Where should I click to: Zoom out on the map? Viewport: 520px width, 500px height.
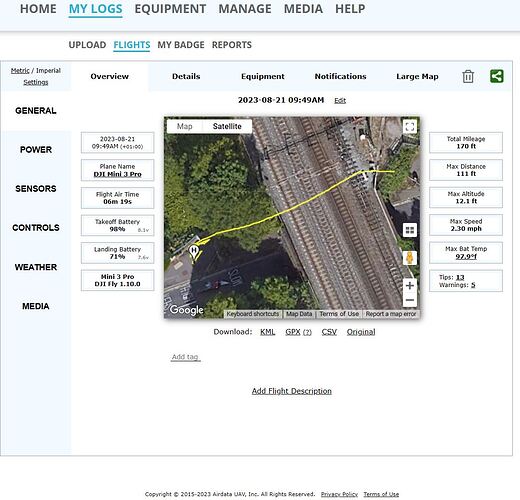[x=410, y=300]
